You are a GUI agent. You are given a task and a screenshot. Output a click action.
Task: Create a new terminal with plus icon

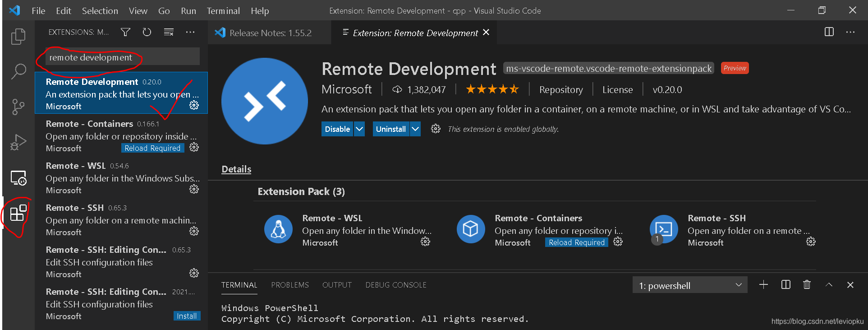(763, 284)
